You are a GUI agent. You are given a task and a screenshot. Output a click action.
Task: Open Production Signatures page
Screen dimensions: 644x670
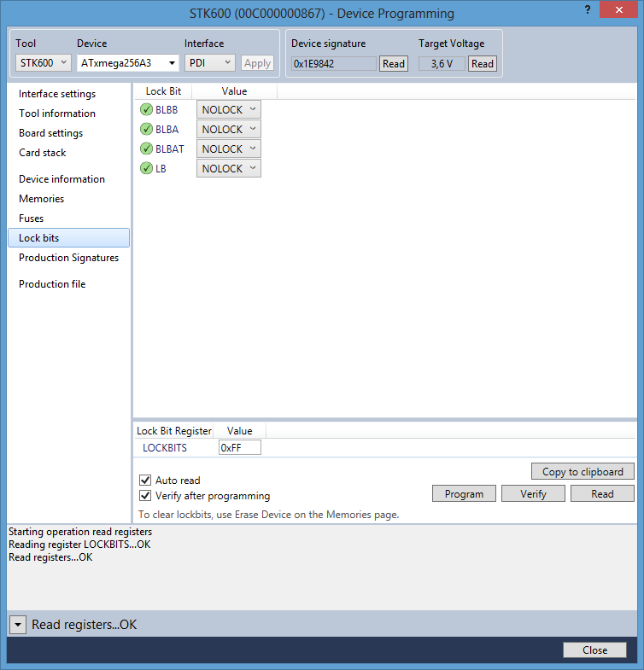click(69, 258)
